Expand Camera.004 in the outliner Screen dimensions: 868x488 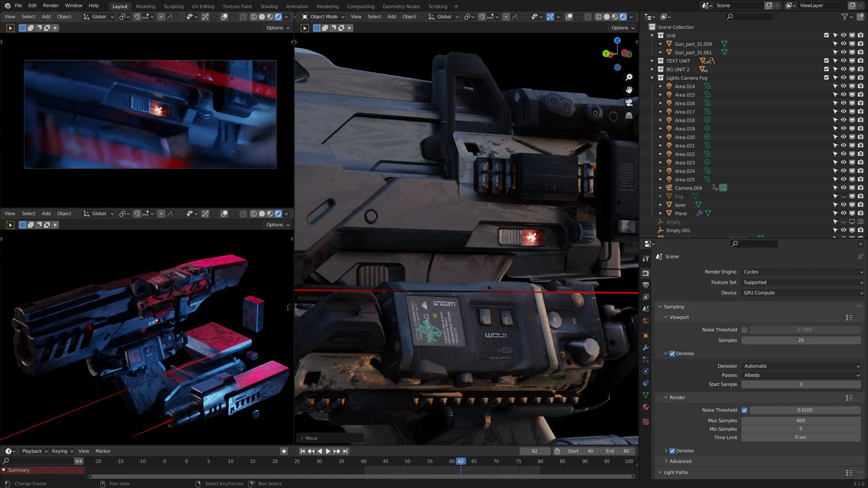click(661, 187)
